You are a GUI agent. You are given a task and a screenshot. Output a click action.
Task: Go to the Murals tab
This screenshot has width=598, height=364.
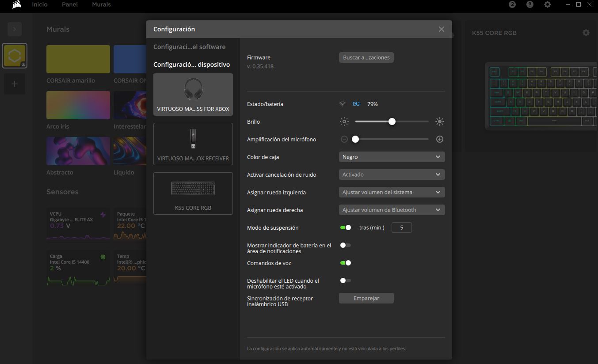point(101,4)
